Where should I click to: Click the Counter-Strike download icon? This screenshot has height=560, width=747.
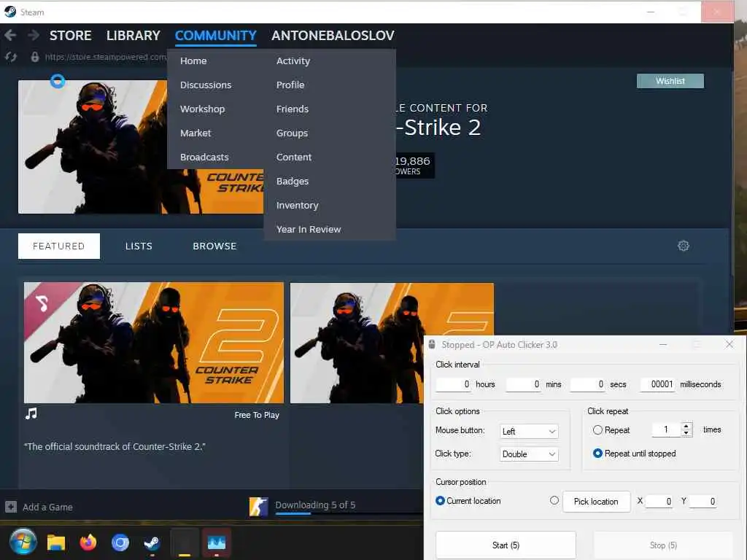pos(259,507)
